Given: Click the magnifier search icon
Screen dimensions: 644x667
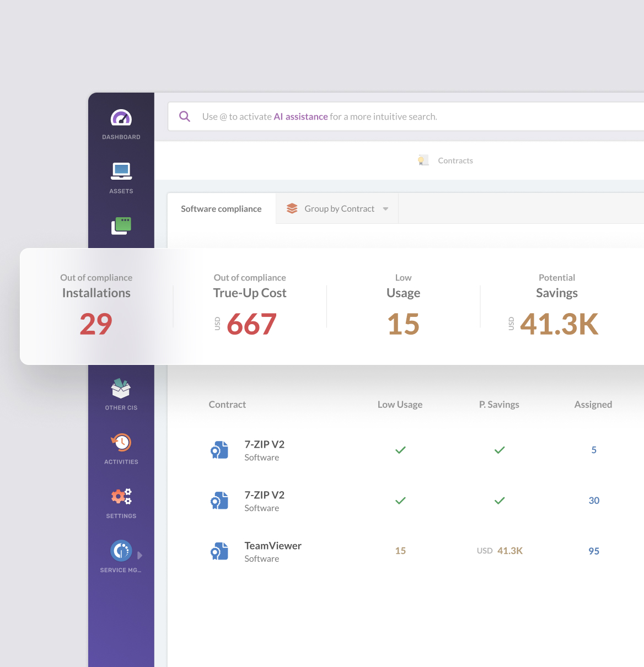Looking at the screenshot, I should [x=185, y=117].
